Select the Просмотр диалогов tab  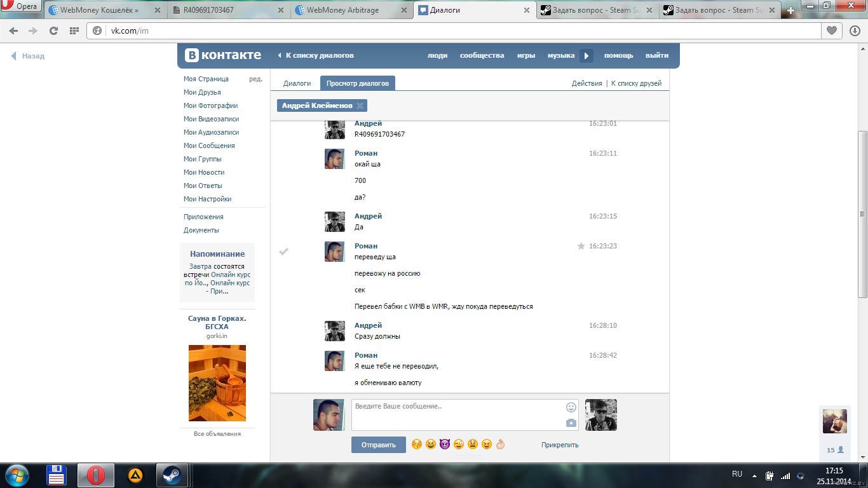357,83
